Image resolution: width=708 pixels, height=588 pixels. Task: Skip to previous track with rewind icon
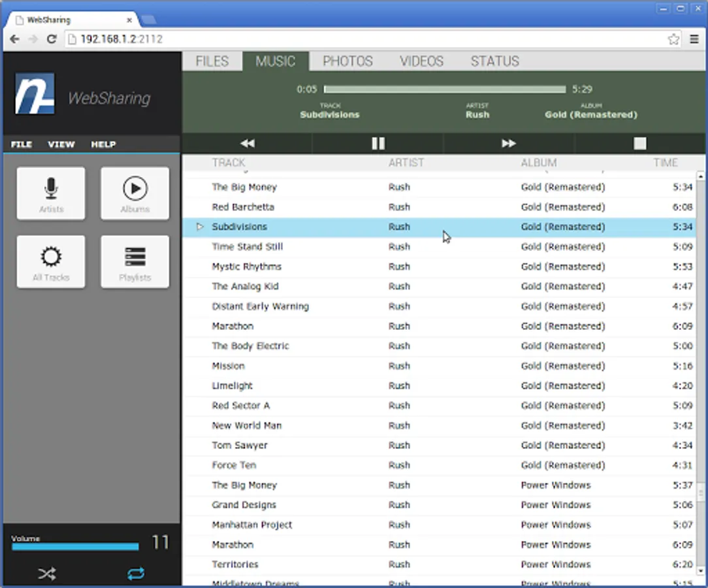[248, 144]
